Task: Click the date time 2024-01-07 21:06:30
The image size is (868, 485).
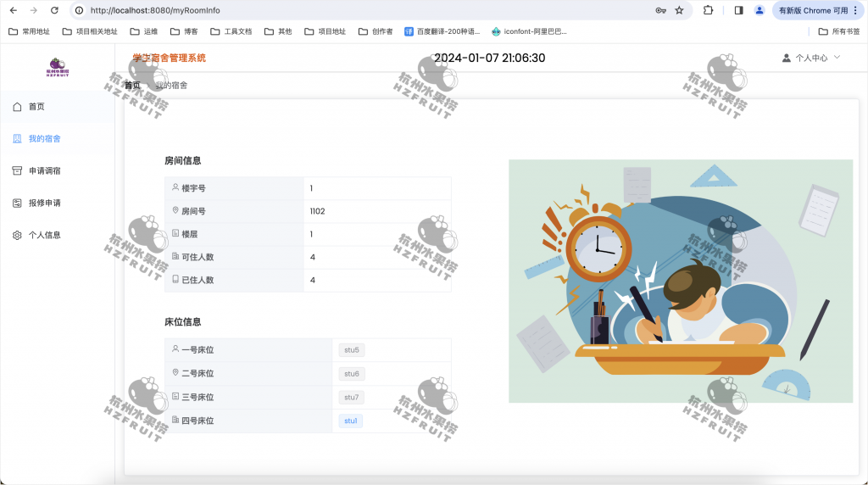Action: point(489,59)
